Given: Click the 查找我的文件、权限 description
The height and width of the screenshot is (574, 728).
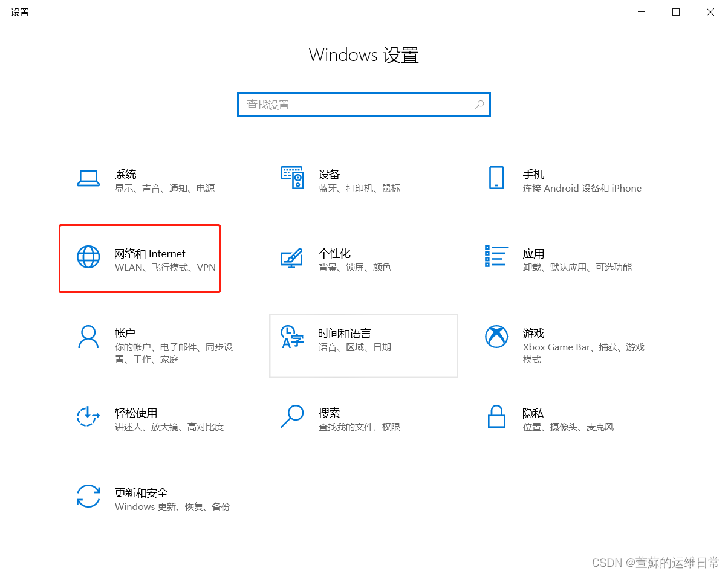Looking at the screenshot, I should [x=360, y=427].
